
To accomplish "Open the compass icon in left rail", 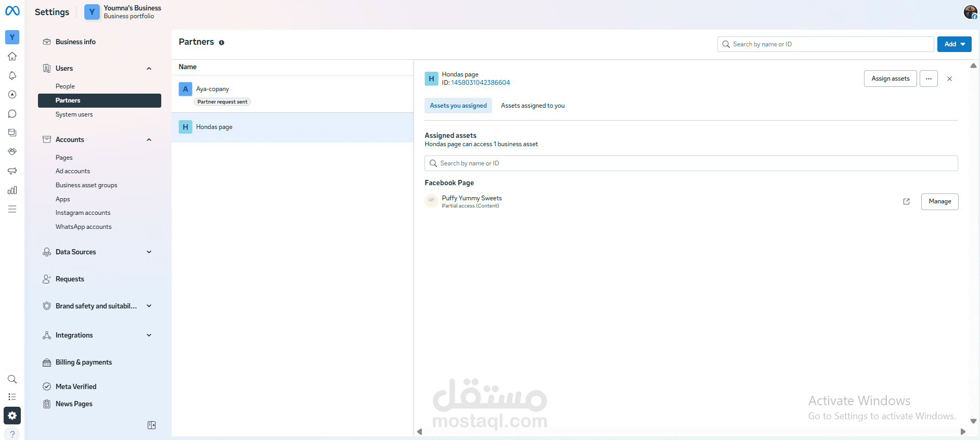I will coord(12,95).
